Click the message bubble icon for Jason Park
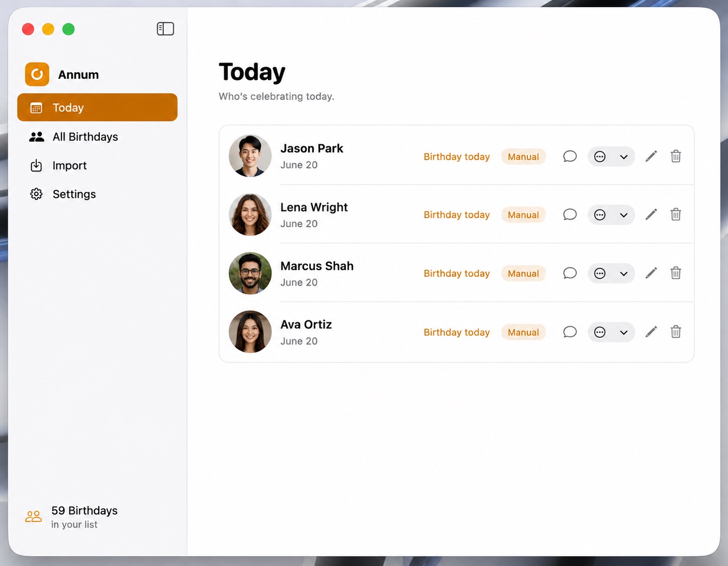This screenshot has height=566, width=728. [x=570, y=157]
